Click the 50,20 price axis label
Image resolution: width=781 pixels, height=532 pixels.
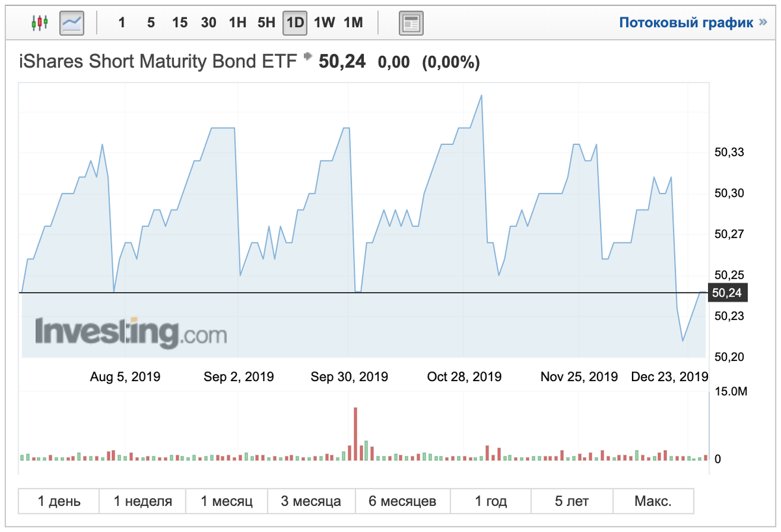[x=729, y=357]
